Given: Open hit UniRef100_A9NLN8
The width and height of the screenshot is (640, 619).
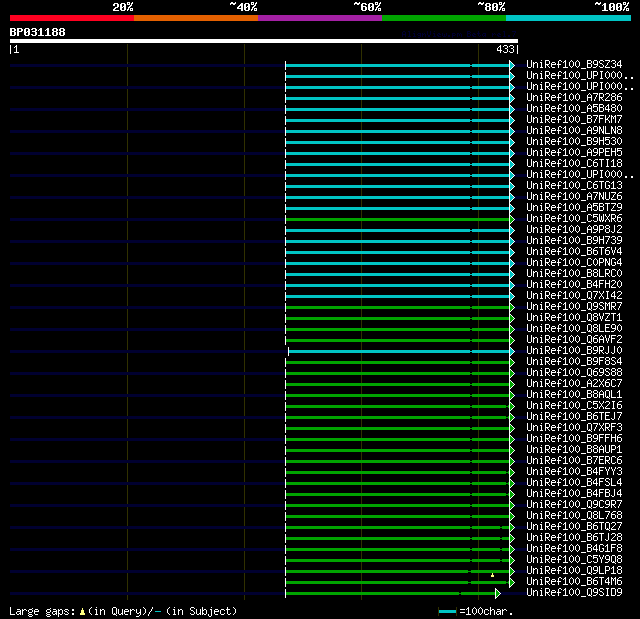Looking at the screenshot, I should click(x=574, y=131).
